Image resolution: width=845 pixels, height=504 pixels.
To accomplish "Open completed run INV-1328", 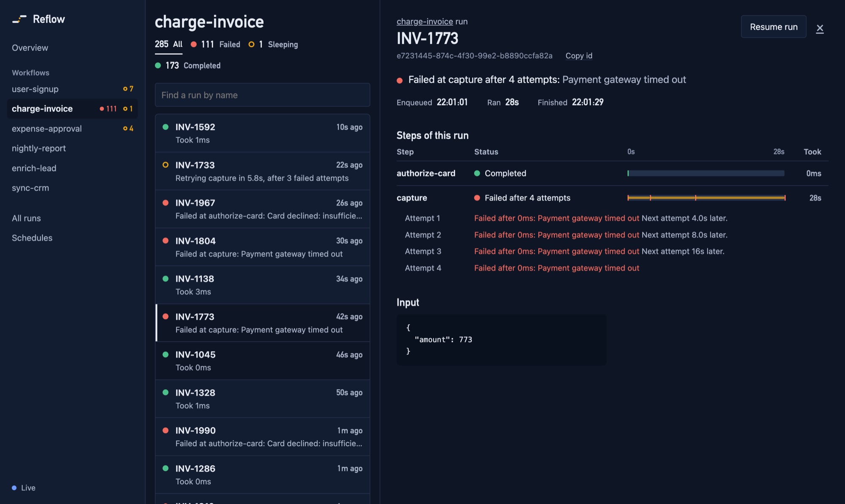I will pos(262,399).
